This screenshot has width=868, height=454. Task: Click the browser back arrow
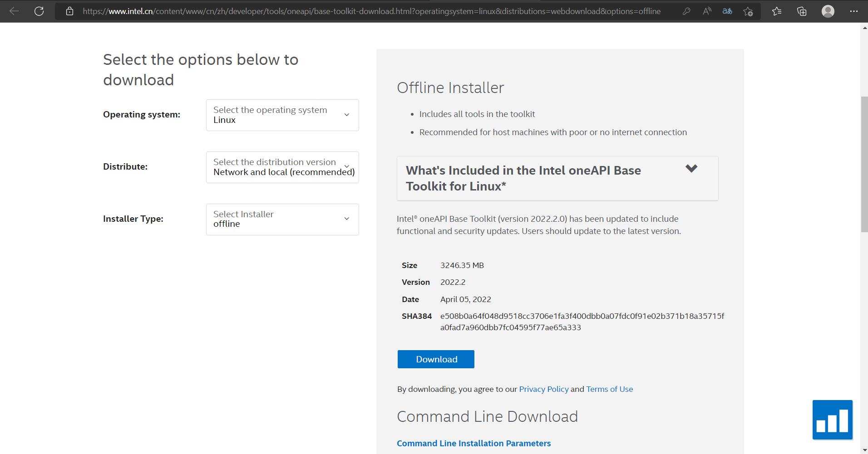[x=14, y=11]
